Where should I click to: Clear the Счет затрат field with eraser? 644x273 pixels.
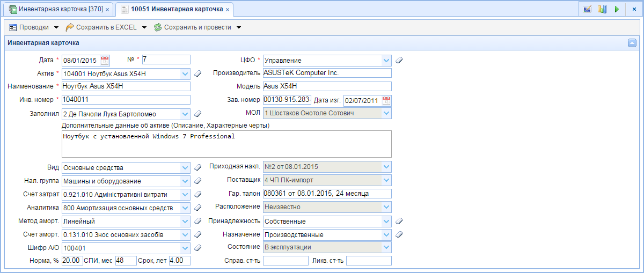pyautogui.click(x=197, y=194)
